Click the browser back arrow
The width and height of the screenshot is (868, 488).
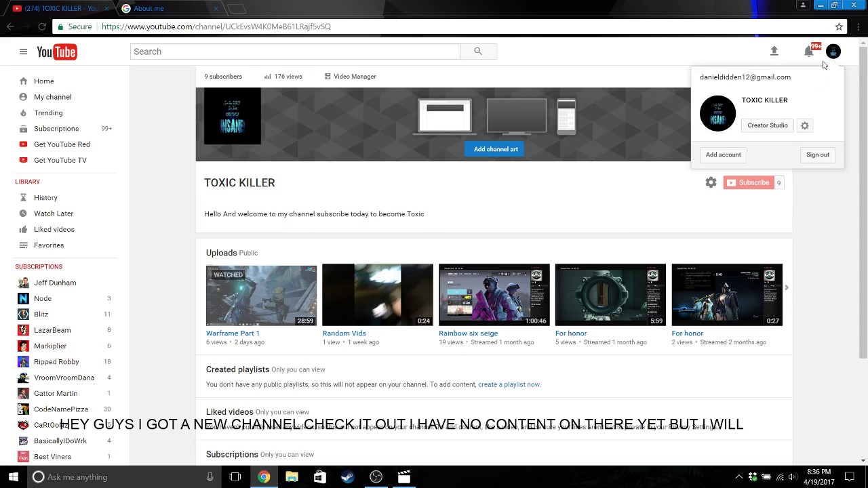click(10, 26)
